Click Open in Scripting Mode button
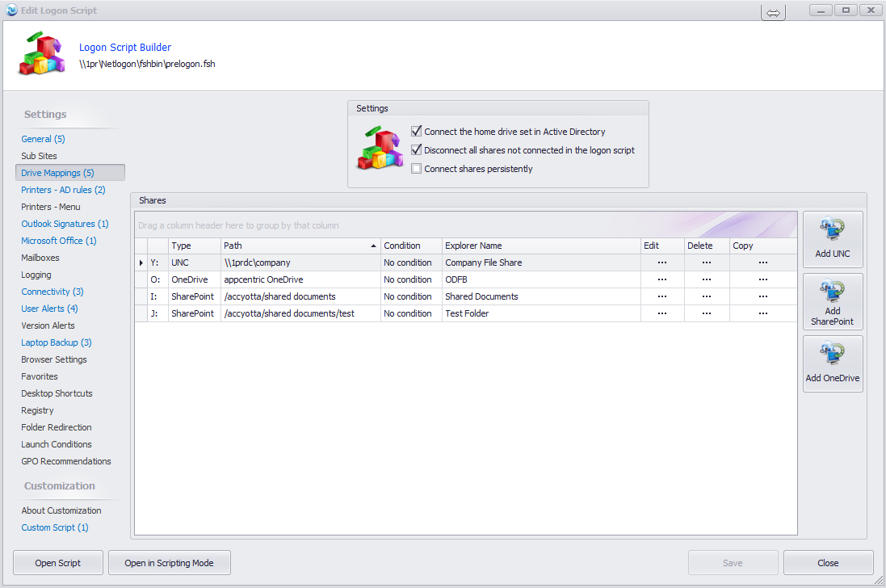Screen dimensions: 886x588 (x=170, y=563)
